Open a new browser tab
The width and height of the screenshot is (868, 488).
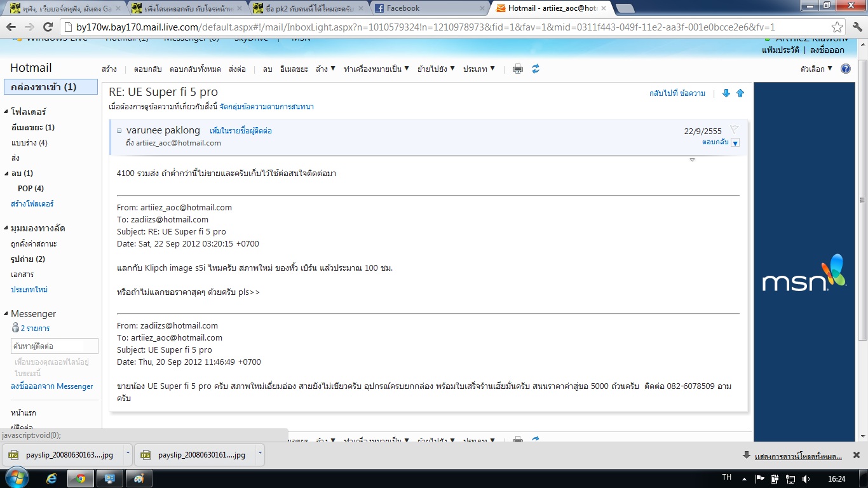coord(625,8)
